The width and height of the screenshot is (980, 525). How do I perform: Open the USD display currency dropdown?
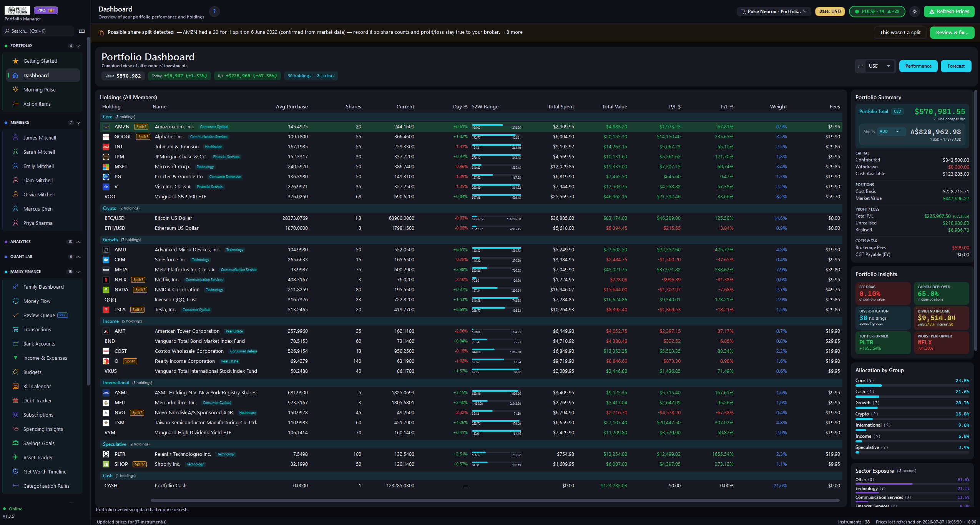click(x=880, y=66)
